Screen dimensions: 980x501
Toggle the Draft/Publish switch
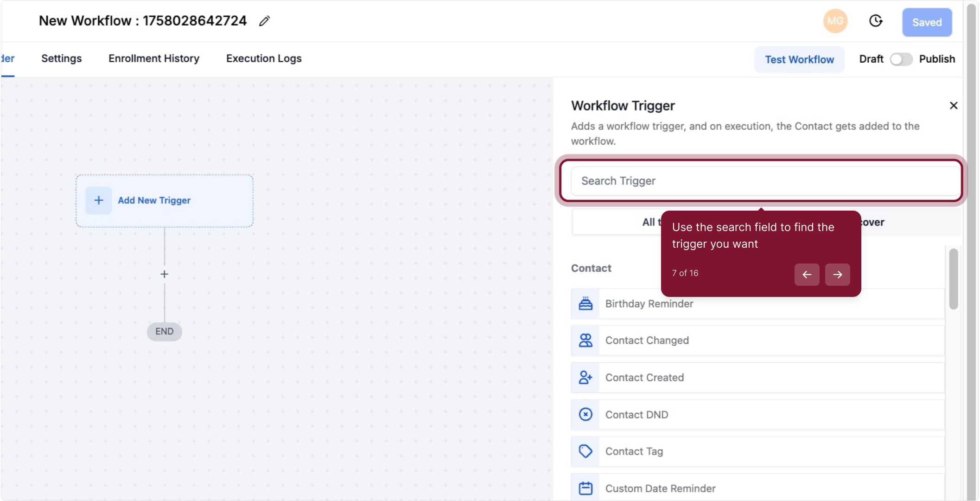click(x=901, y=59)
